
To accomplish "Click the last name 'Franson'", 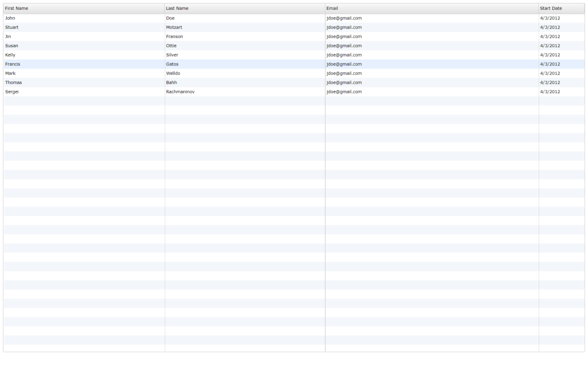I will point(175,36).
